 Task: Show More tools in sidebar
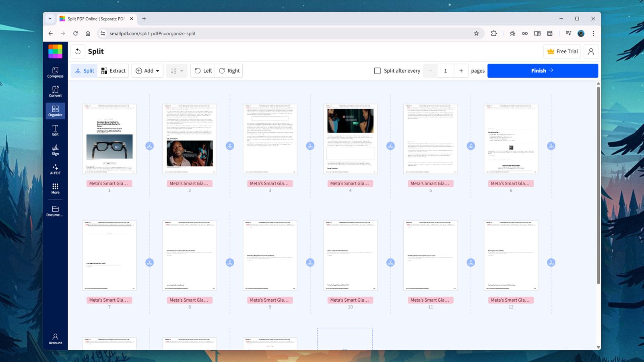pyautogui.click(x=55, y=188)
